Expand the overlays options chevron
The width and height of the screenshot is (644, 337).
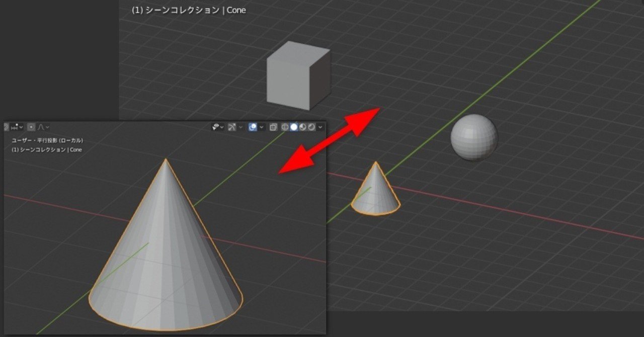click(x=262, y=127)
